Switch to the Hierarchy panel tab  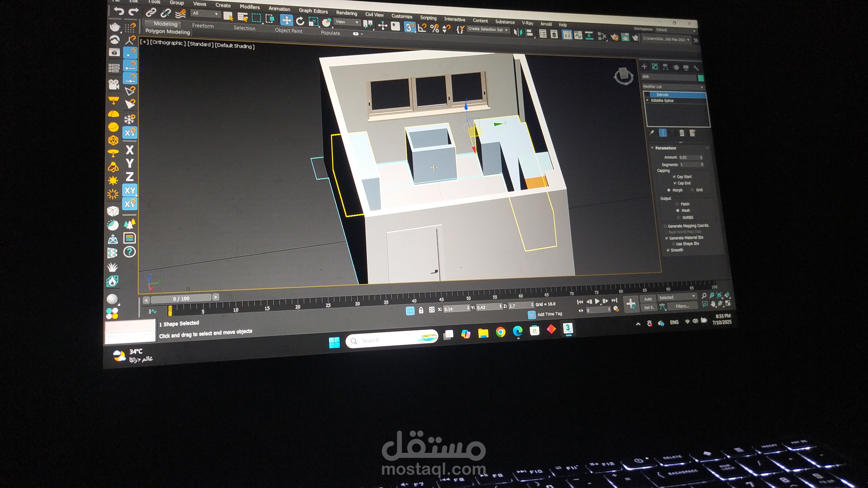click(665, 67)
